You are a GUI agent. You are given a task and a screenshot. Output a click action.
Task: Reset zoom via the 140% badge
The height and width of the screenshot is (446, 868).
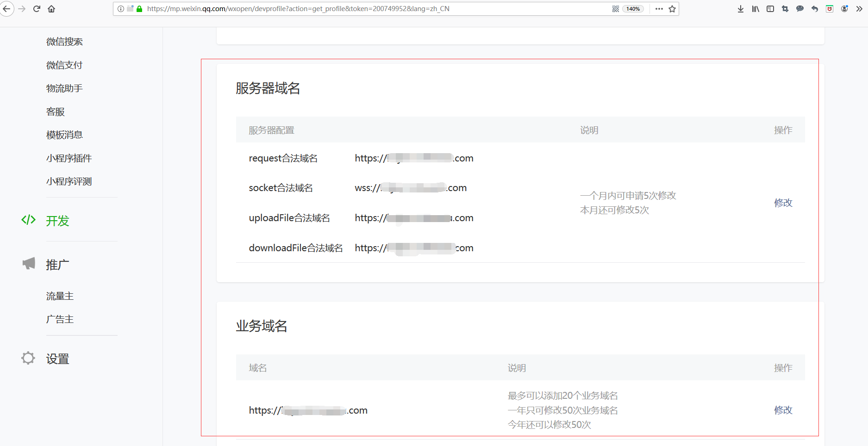633,9
